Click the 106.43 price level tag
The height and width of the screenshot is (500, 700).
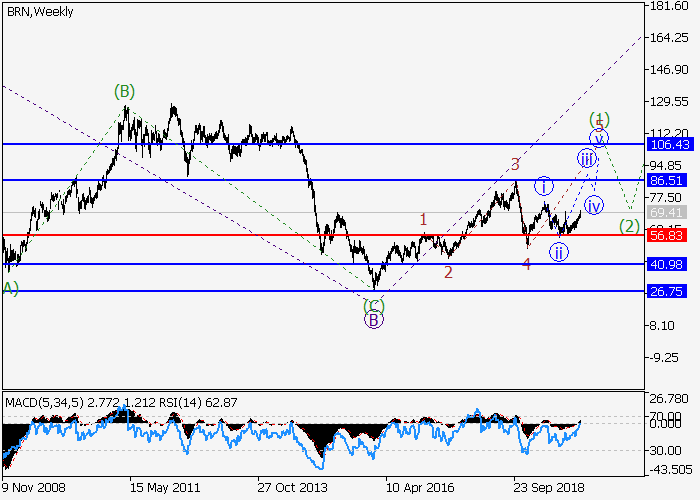pyautogui.click(x=670, y=144)
